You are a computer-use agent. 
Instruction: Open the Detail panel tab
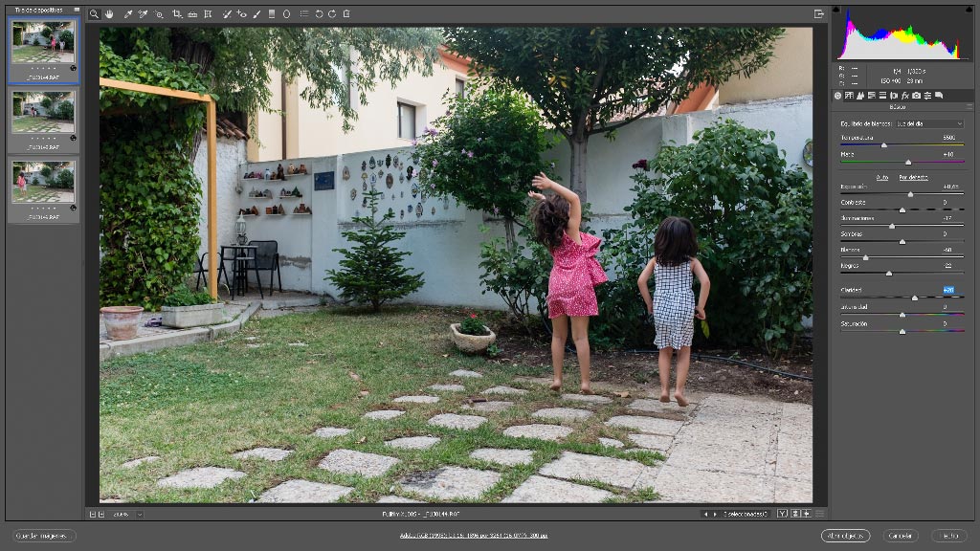860,96
